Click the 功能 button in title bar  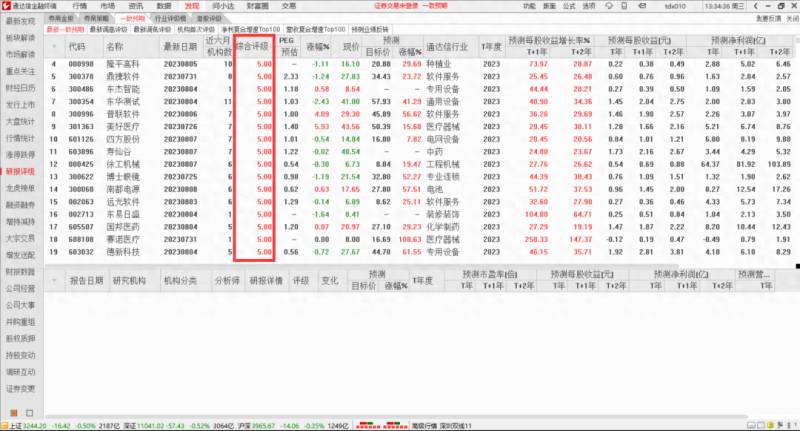click(x=530, y=6)
